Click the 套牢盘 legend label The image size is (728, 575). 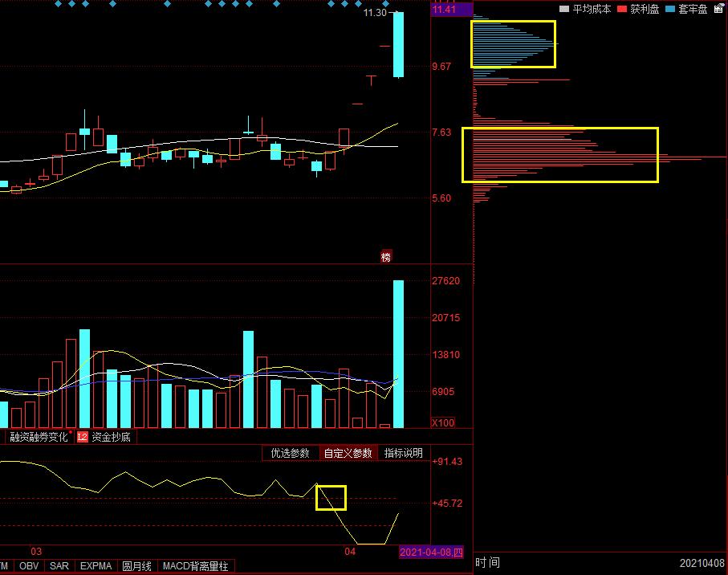693,9
